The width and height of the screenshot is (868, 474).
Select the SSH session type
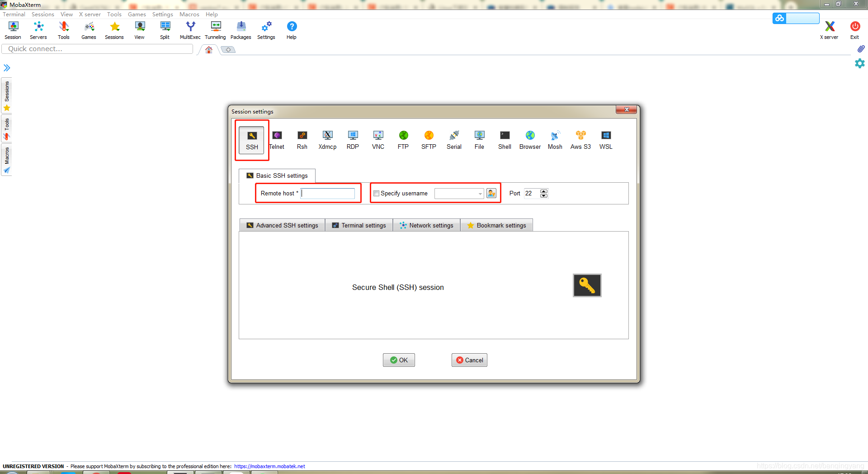pos(252,140)
